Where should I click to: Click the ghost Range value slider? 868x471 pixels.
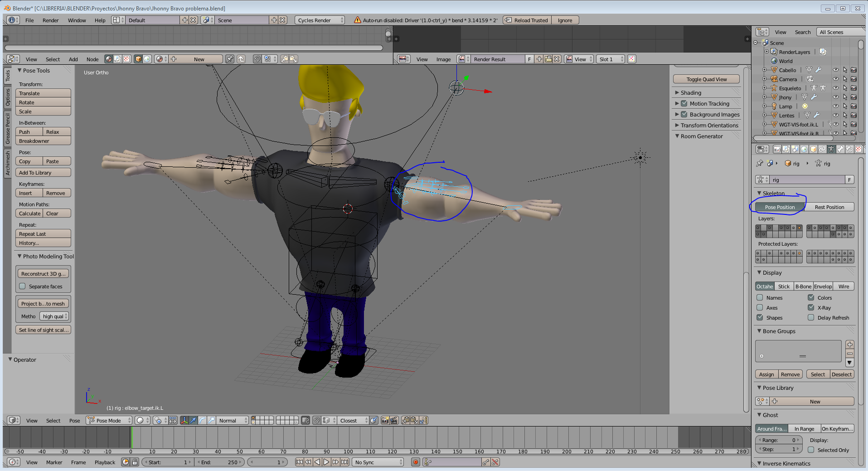tap(779, 440)
